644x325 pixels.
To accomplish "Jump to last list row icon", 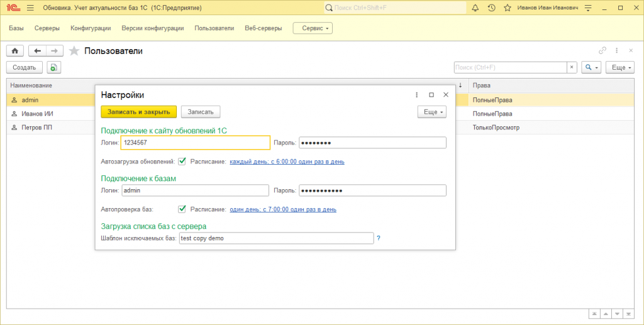I will [628, 314].
